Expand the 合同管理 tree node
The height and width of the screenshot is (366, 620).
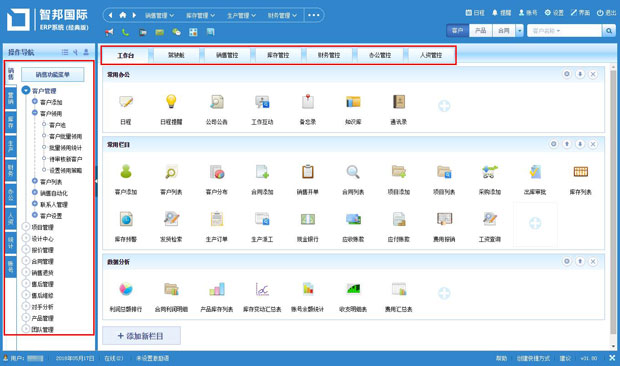(26, 261)
